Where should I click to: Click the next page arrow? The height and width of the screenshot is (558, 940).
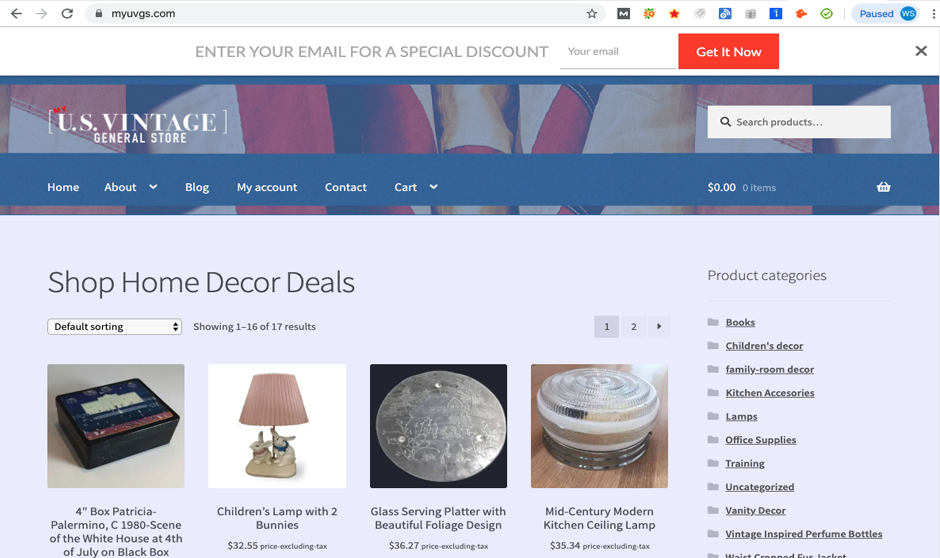[659, 327]
